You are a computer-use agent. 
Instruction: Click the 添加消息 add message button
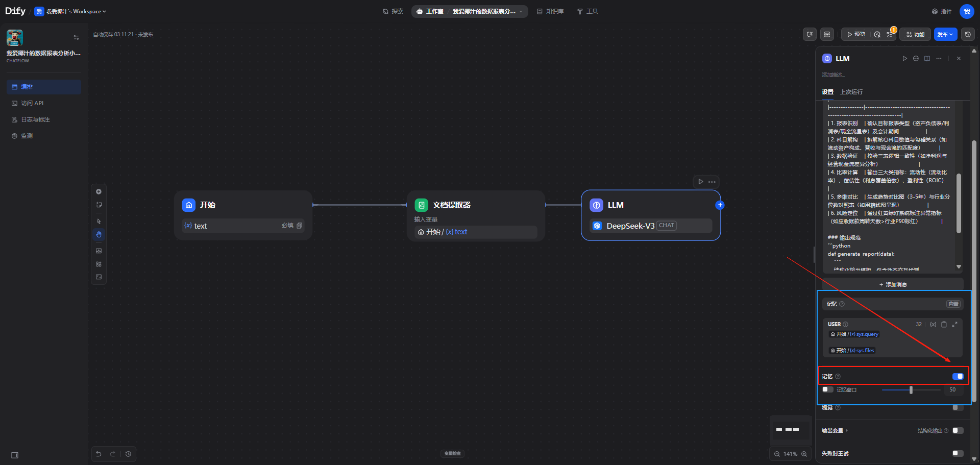click(893, 284)
